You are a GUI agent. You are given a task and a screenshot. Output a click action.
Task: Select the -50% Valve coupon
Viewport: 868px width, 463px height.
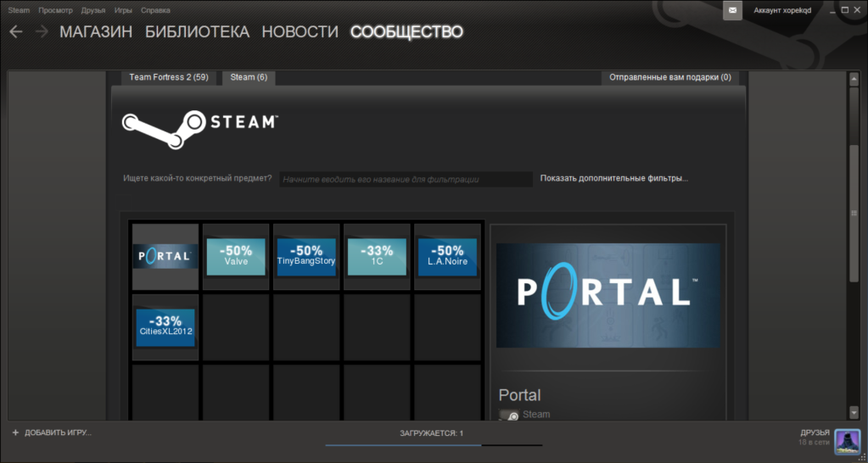(x=236, y=256)
